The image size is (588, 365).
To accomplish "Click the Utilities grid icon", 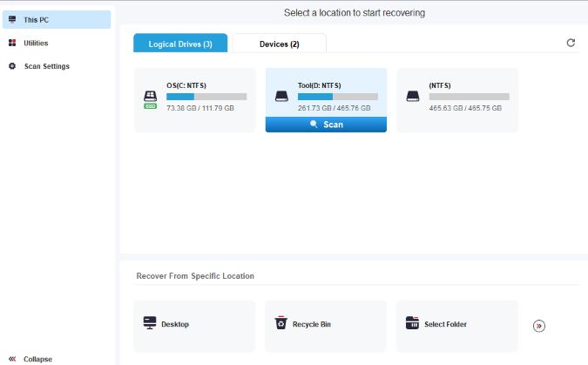I will [x=12, y=43].
